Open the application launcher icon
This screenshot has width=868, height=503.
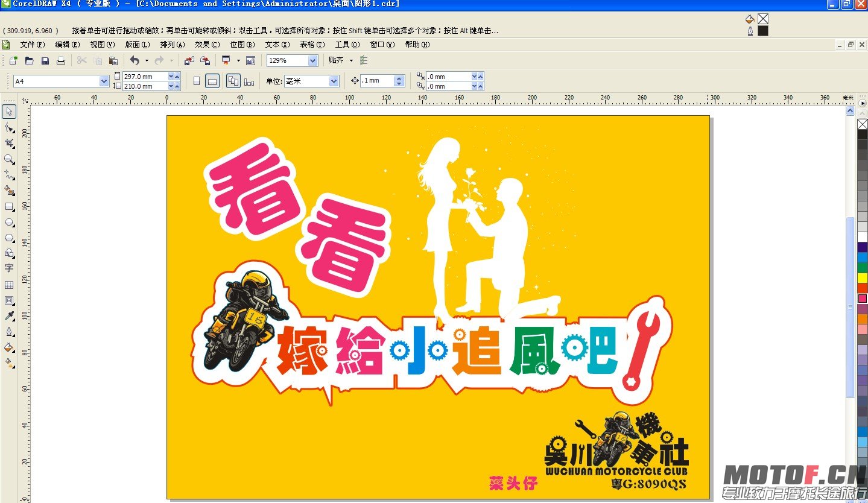point(226,60)
